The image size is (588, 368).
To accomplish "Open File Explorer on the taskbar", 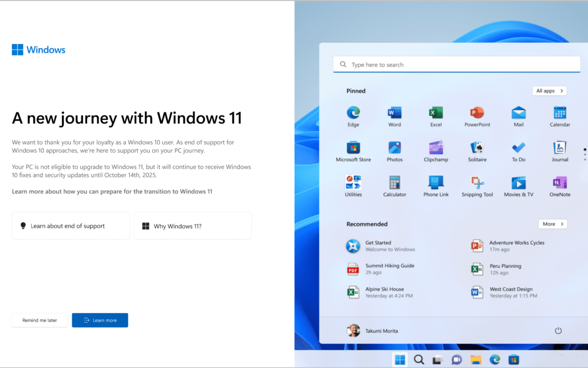I will (x=476, y=360).
